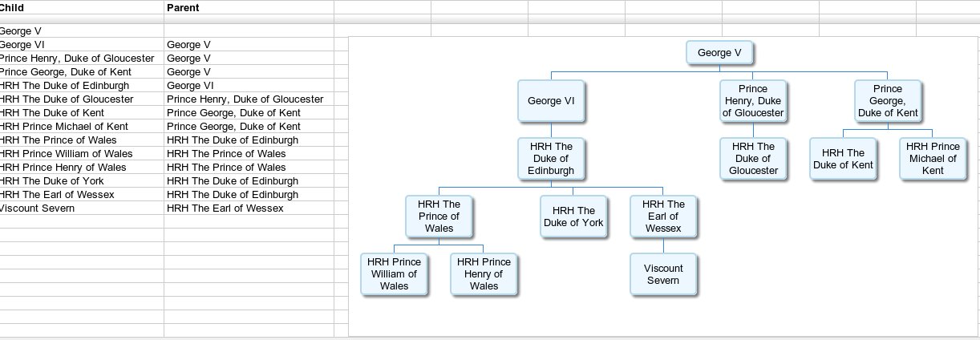
Task: Click Parent cell reading "George VI"
Action: pos(249,85)
